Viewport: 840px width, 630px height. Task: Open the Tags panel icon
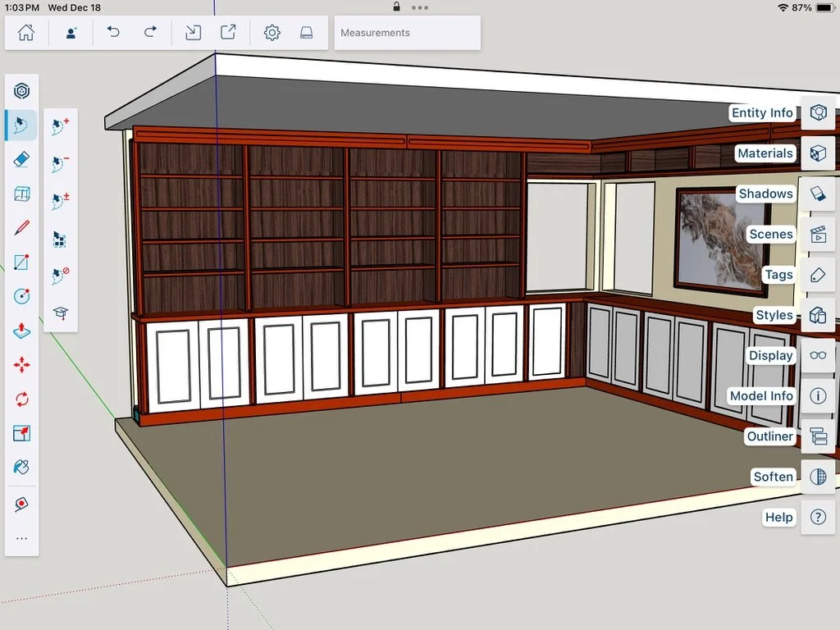[x=818, y=275]
